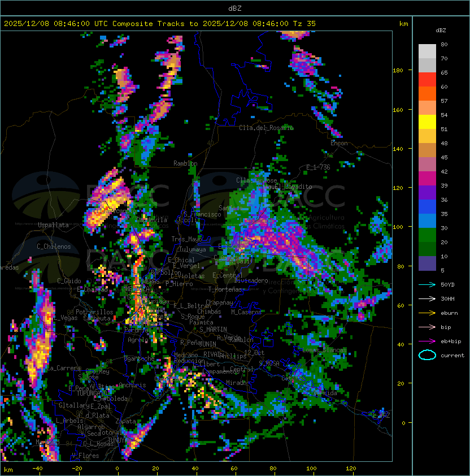Viewport: 470px width, 476px height.
Task: Click the 'Anchoris' map label
Action: point(132,385)
